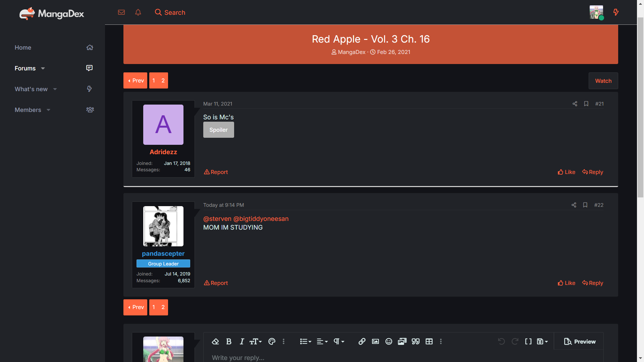
Task: Click the media insert icon
Action: point(402,342)
